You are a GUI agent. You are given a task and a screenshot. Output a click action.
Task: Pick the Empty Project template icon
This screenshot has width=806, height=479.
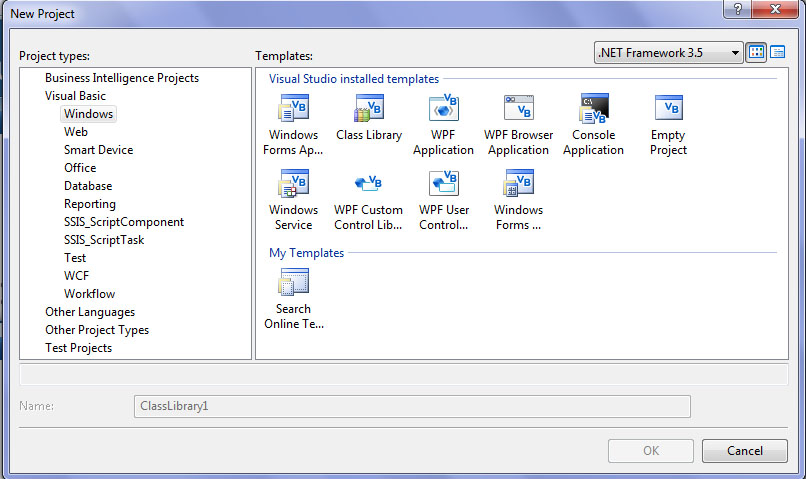coord(669,107)
